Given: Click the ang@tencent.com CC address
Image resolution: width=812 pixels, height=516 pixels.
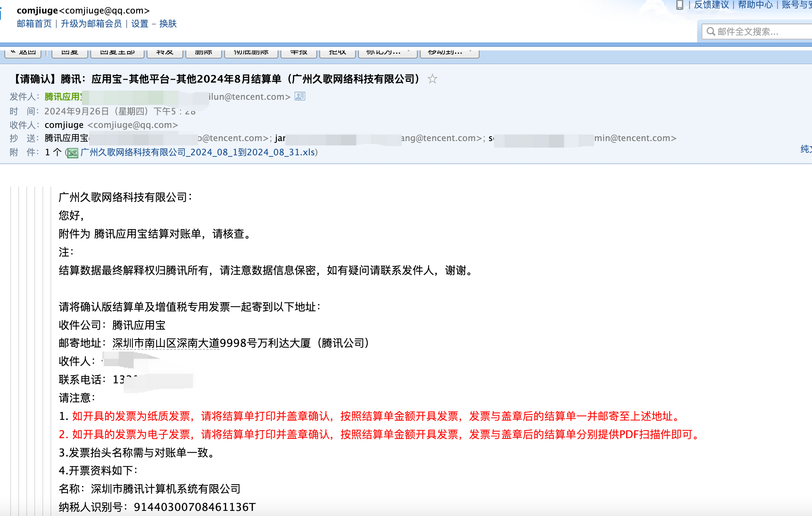Looking at the screenshot, I should click(442, 138).
